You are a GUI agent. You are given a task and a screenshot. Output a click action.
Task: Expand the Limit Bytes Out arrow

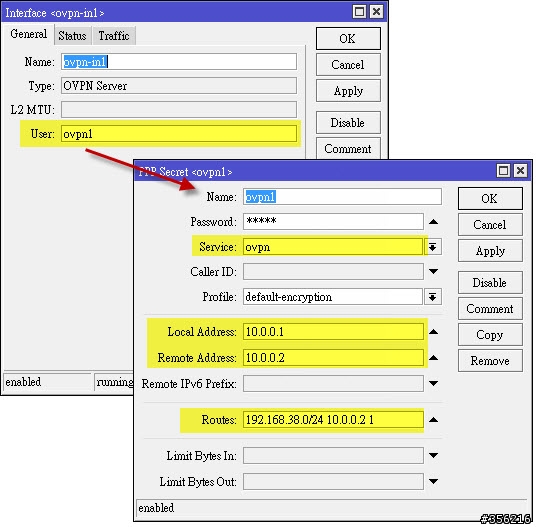(x=433, y=482)
